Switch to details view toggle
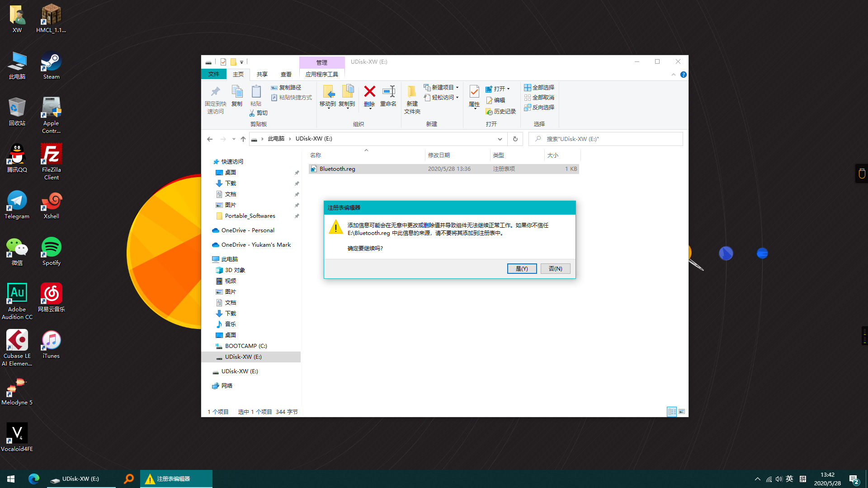The width and height of the screenshot is (868, 488). (672, 412)
